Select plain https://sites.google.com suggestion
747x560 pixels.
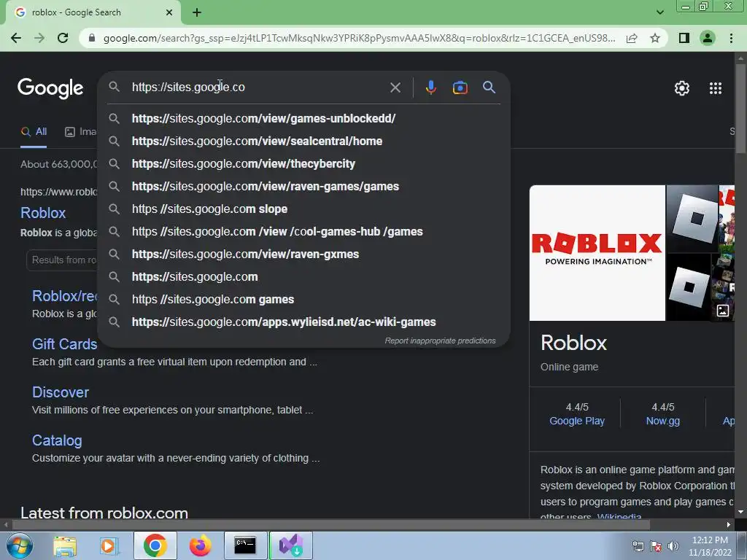coord(304,276)
